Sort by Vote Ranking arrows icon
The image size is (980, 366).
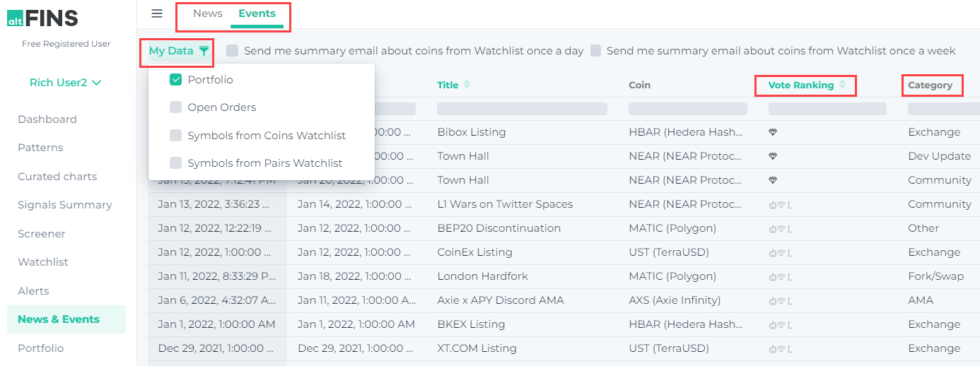click(x=842, y=85)
